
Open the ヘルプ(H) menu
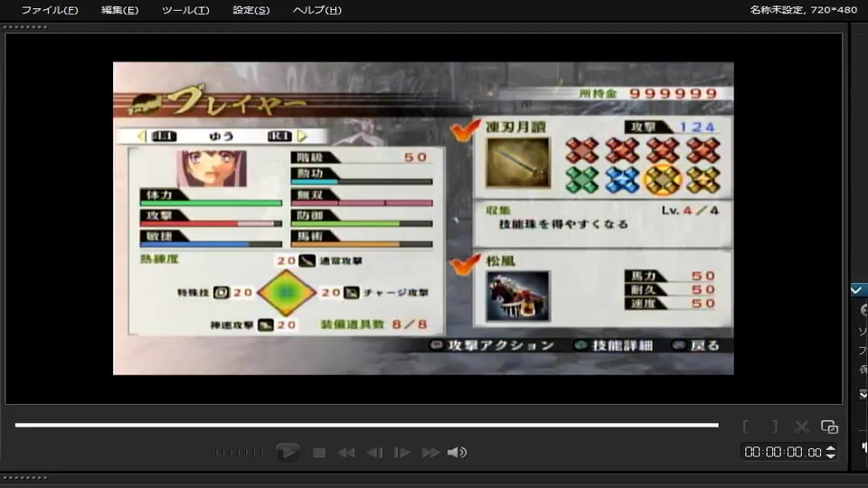(316, 10)
